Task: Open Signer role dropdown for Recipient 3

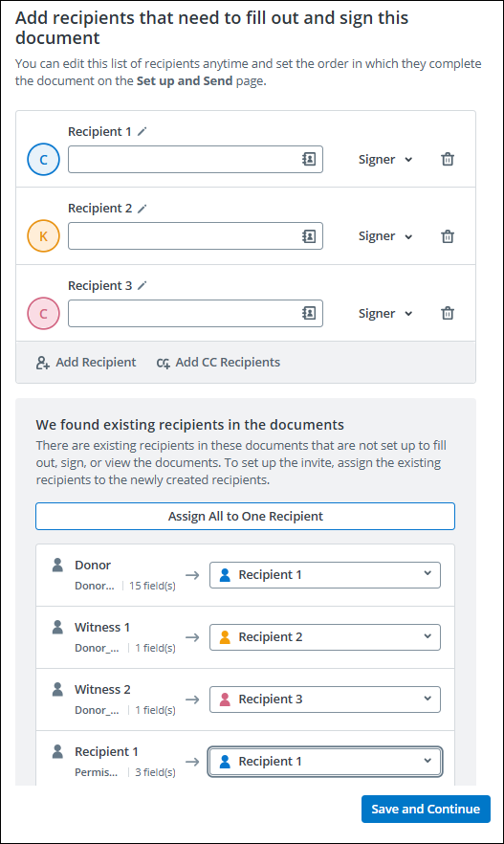Action: click(385, 313)
